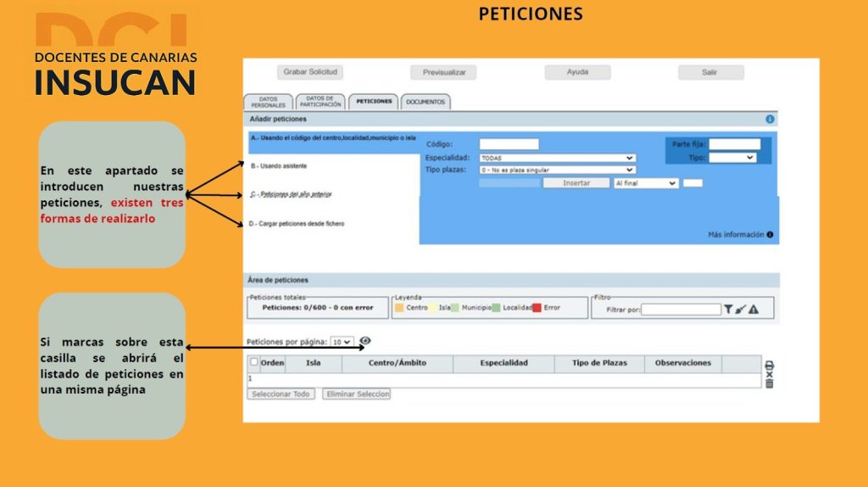Image resolution: width=868 pixels, height=487 pixels.
Task: Switch to the Documentos tab
Action: (425, 102)
